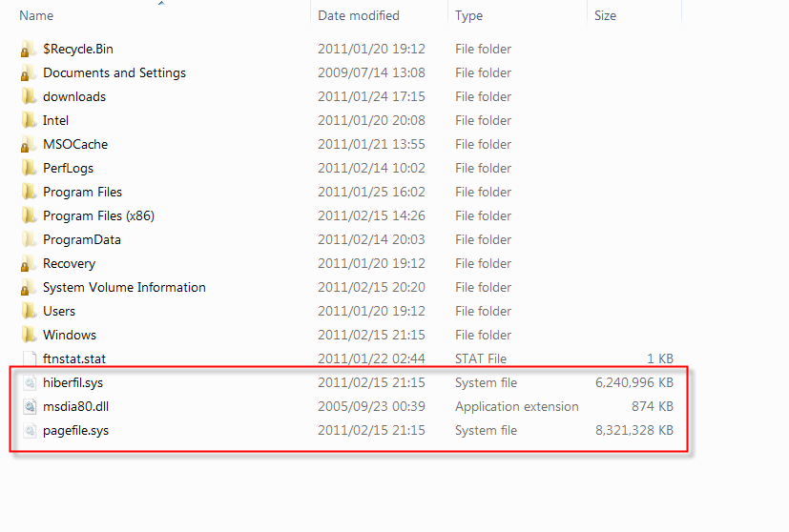Select the Program Files (x86) folder name

(x=98, y=215)
